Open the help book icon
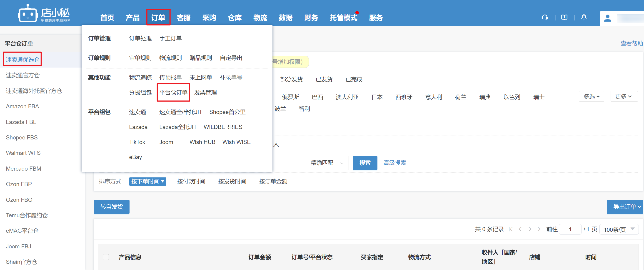Screen dimensions: 644x270 pyautogui.click(x=564, y=18)
